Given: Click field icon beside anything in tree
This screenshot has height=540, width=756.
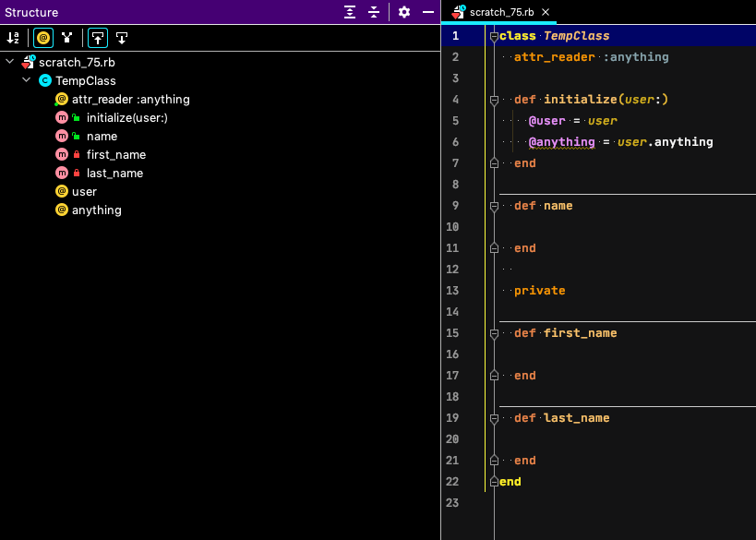Looking at the screenshot, I should tap(62, 210).
